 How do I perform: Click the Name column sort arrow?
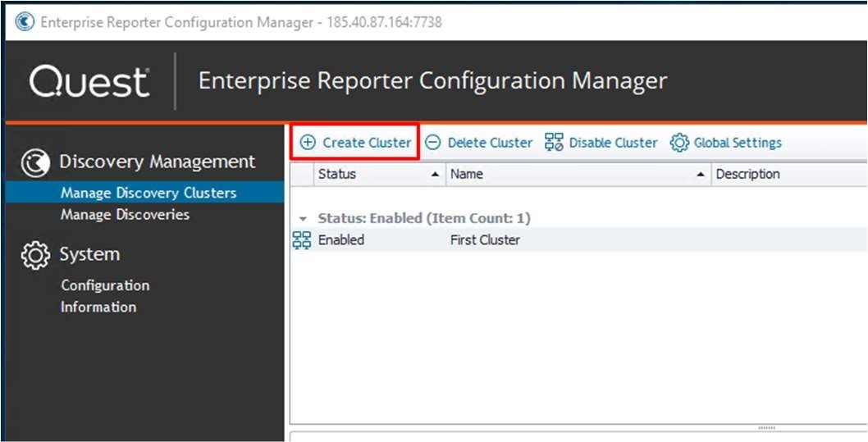tap(701, 174)
